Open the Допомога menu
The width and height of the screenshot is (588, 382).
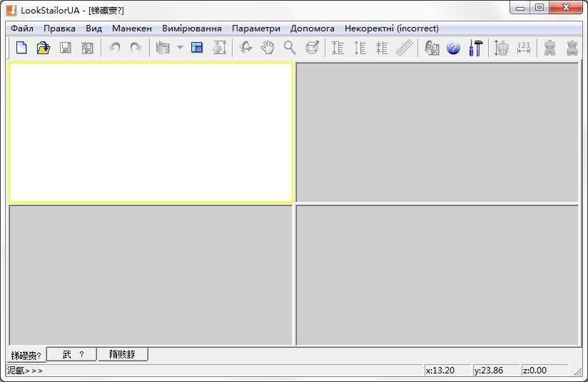(x=312, y=29)
